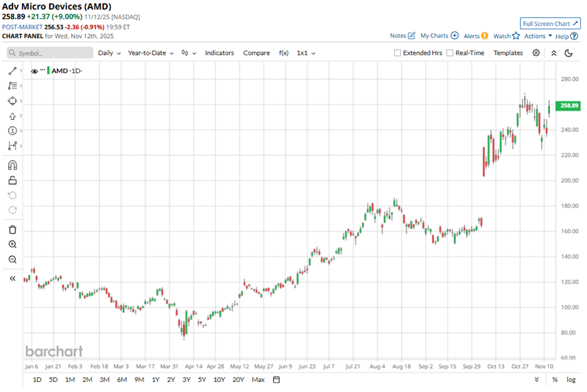Open the Indicators menu

[219, 53]
